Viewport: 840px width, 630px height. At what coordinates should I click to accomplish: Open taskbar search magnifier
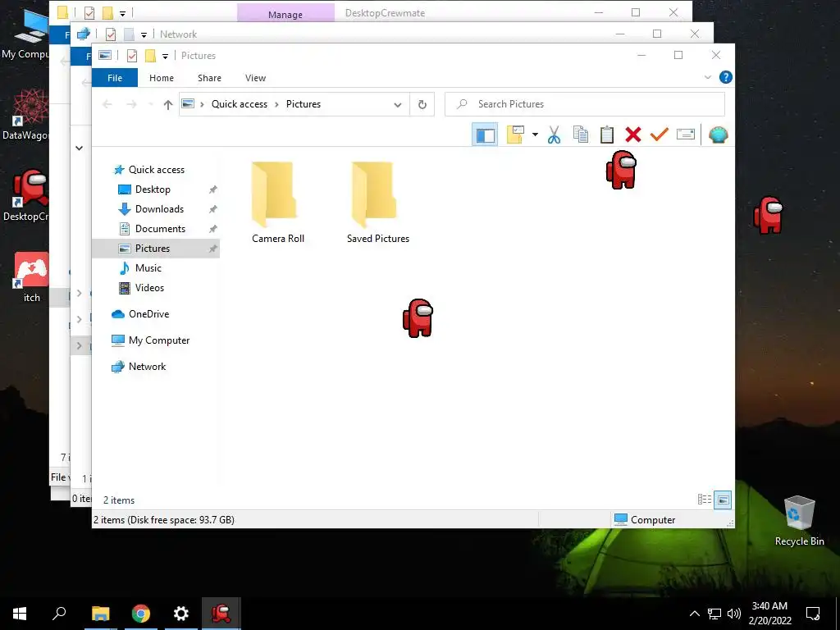59,614
